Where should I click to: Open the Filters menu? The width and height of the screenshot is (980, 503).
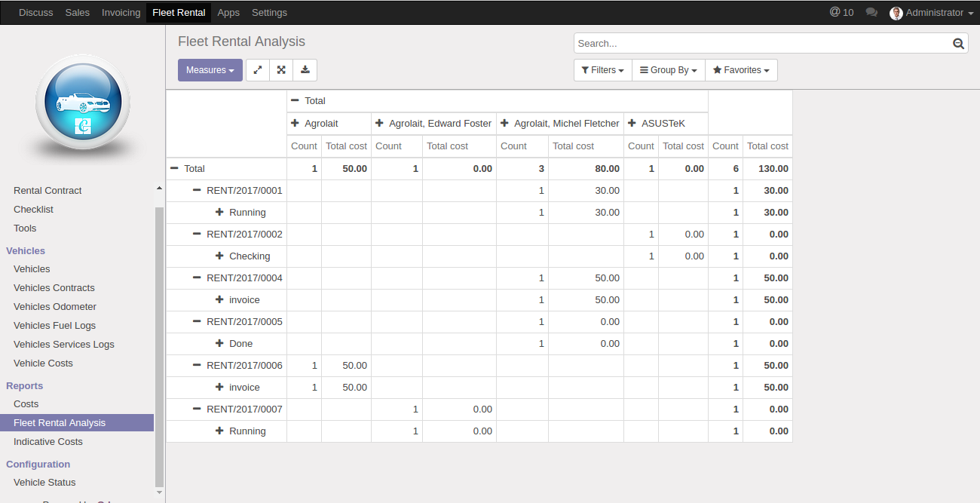(x=602, y=69)
